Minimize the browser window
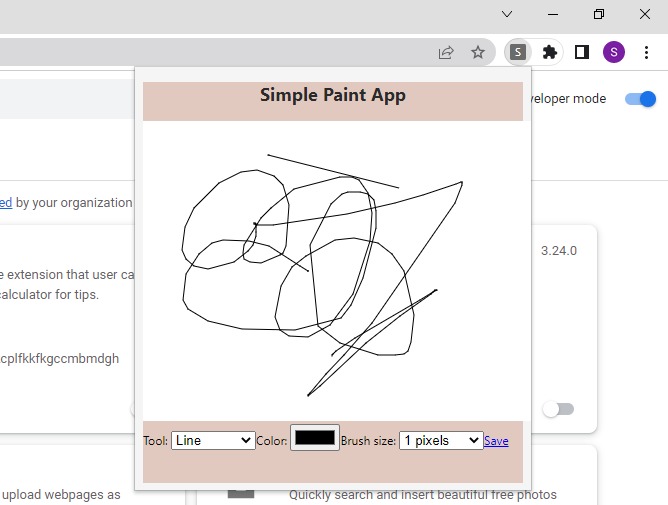 553,14
